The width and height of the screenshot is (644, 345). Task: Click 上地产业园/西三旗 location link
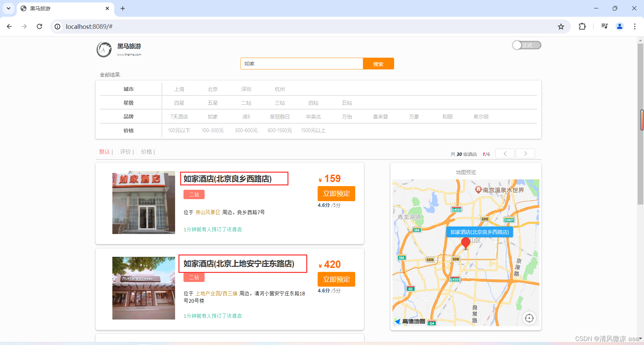click(x=216, y=293)
